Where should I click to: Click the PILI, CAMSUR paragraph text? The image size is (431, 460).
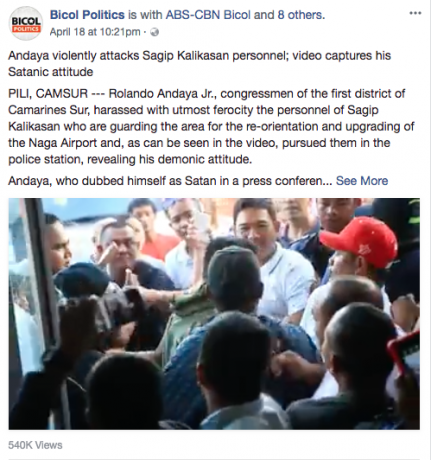click(x=211, y=126)
